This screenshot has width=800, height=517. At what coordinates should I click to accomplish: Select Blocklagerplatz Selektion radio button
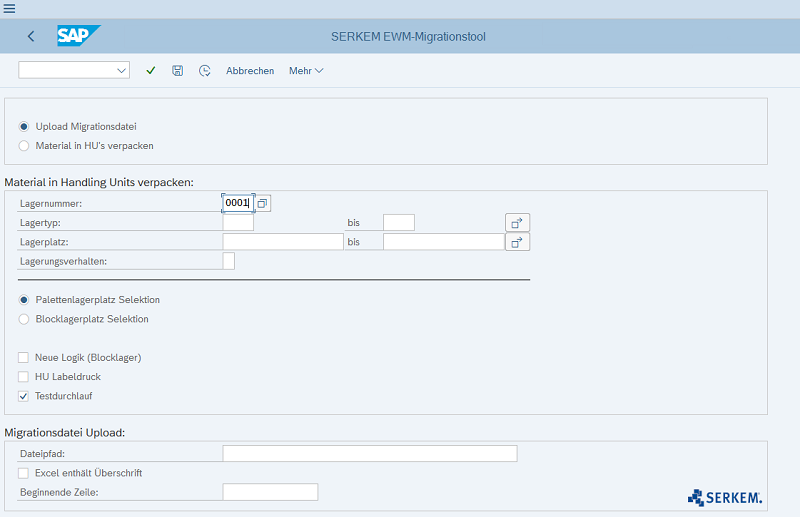click(23, 319)
